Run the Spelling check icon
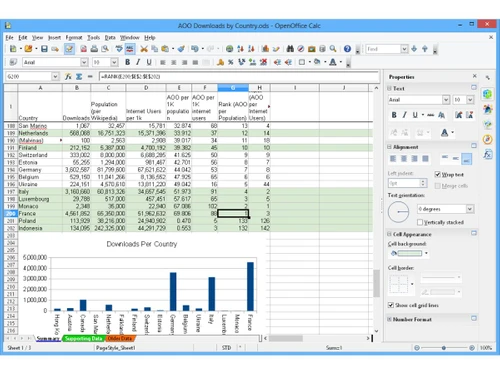500x375 pixels. (119, 49)
